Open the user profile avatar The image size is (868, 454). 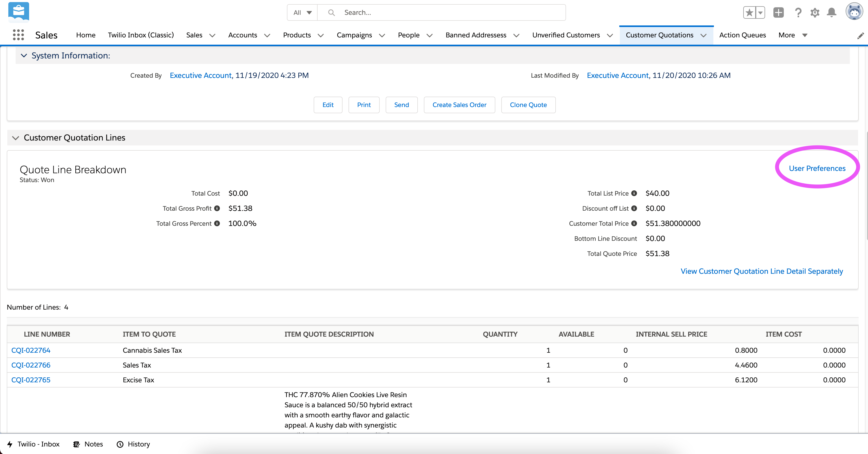coord(854,12)
